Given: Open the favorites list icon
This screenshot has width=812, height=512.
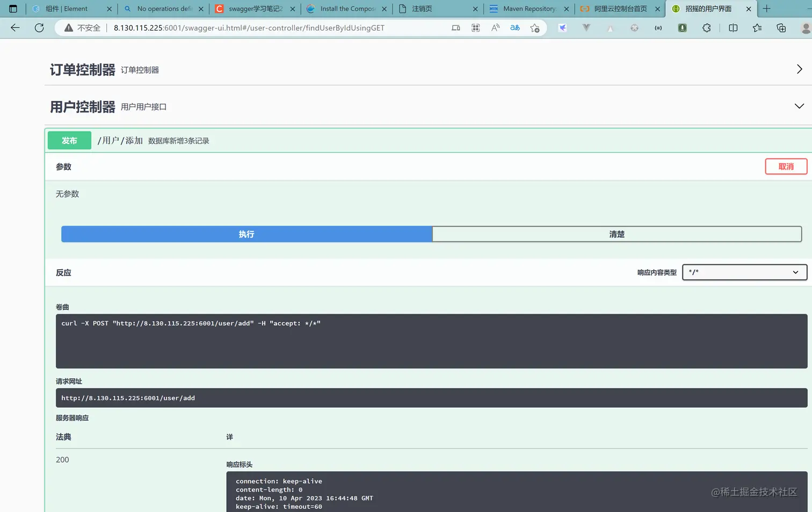Looking at the screenshot, I should (757, 28).
